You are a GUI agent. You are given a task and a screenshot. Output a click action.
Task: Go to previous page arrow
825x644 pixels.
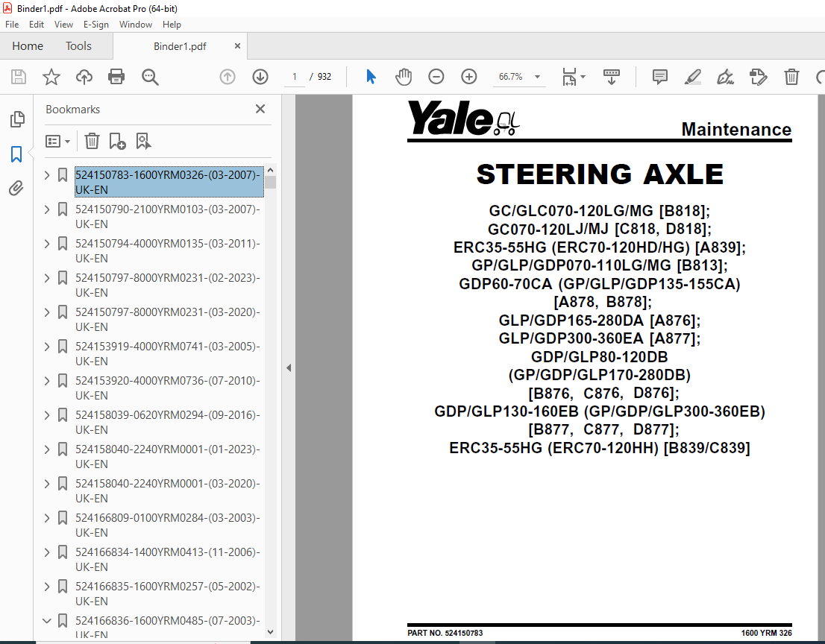point(228,77)
